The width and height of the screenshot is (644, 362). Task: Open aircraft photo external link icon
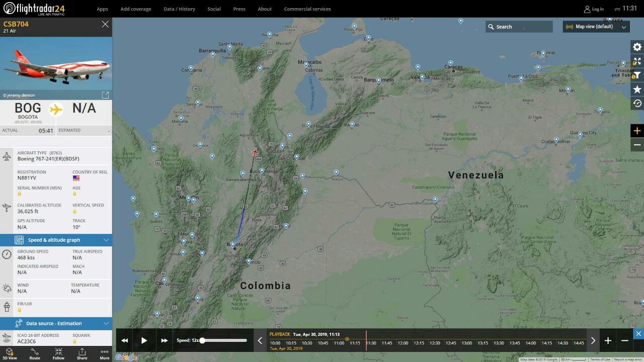coord(105,95)
